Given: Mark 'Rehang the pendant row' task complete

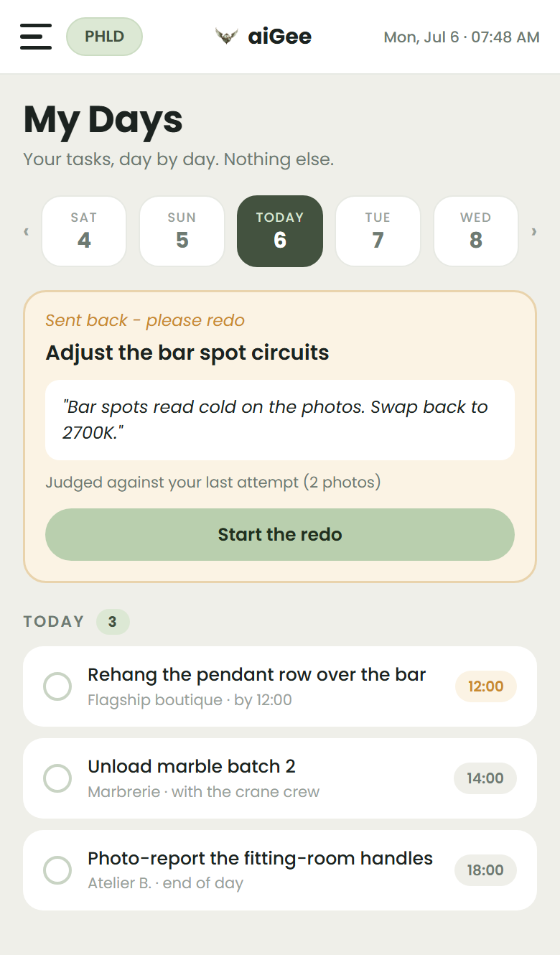Looking at the screenshot, I should 57,686.
